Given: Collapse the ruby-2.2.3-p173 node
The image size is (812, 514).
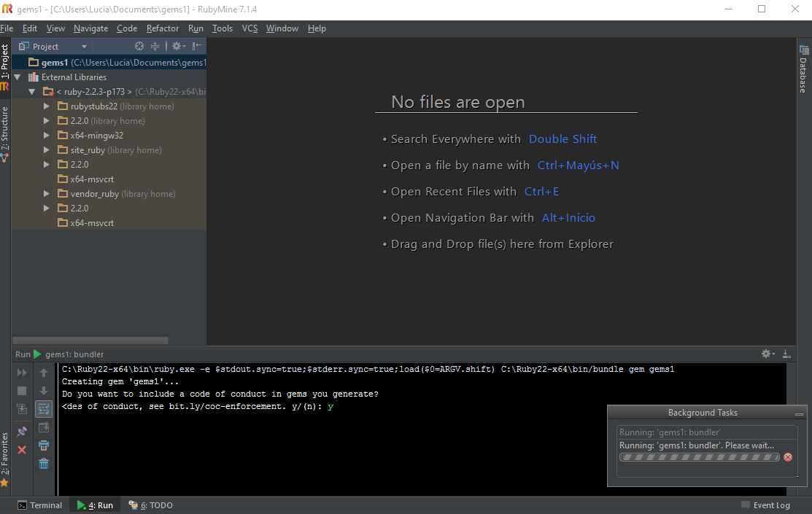Looking at the screenshot, I should 32,92.
